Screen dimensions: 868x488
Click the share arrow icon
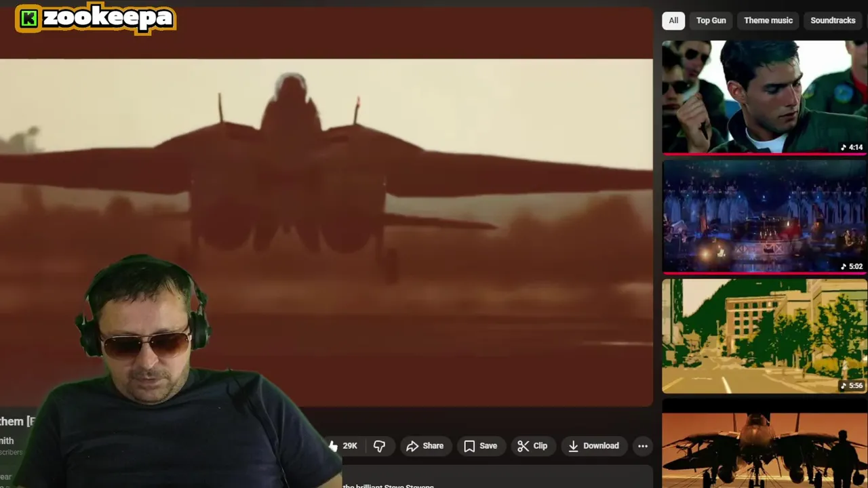(x=412, y=446)
